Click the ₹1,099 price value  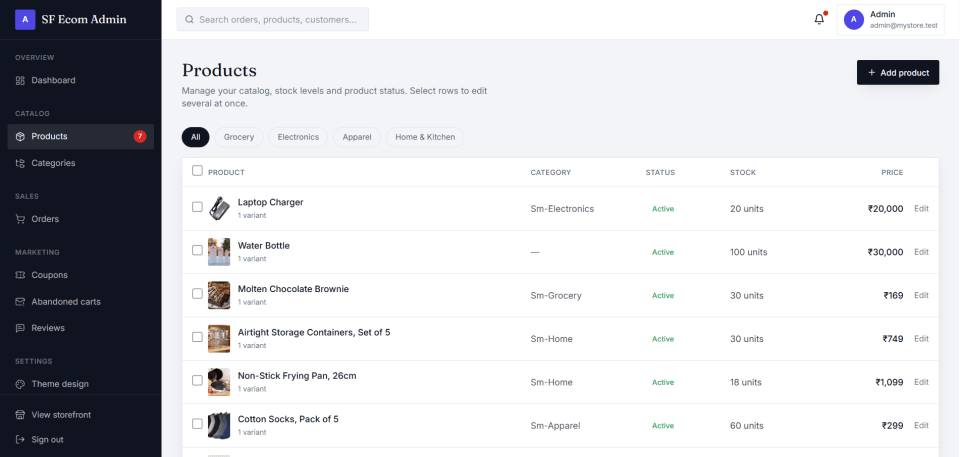click(889, 382)
